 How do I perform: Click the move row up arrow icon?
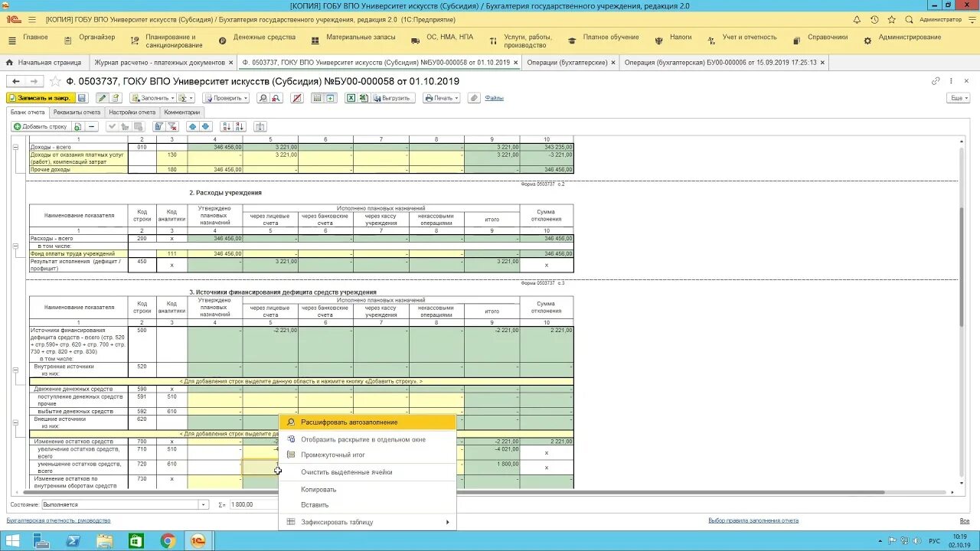pyautogui.click(x=192, y=126)
